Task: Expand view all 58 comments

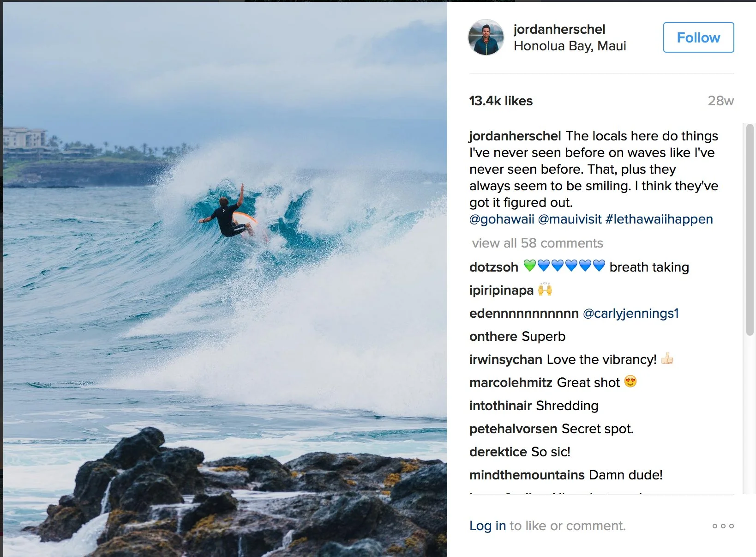Action: pyautogui.click(x=537, y=243)
